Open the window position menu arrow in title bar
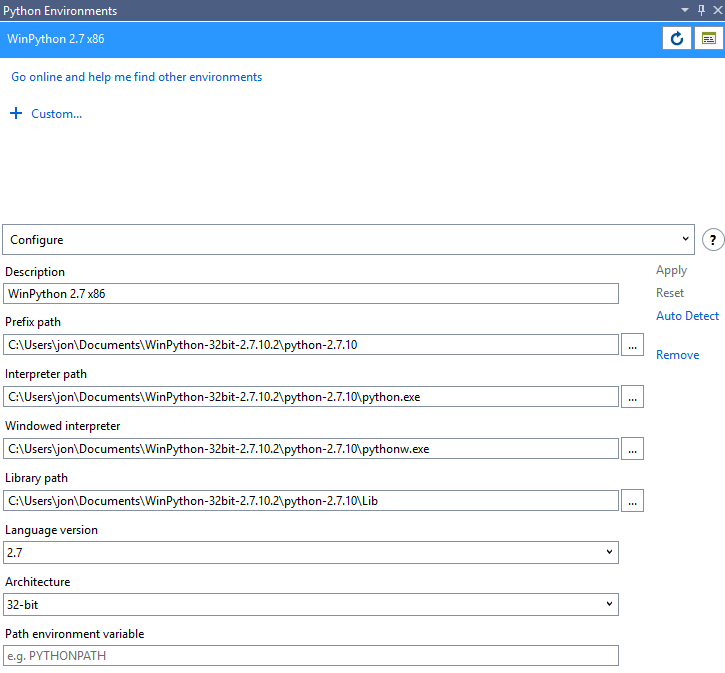Viewport: 725px width, 673px height. (x=685, y=10)
